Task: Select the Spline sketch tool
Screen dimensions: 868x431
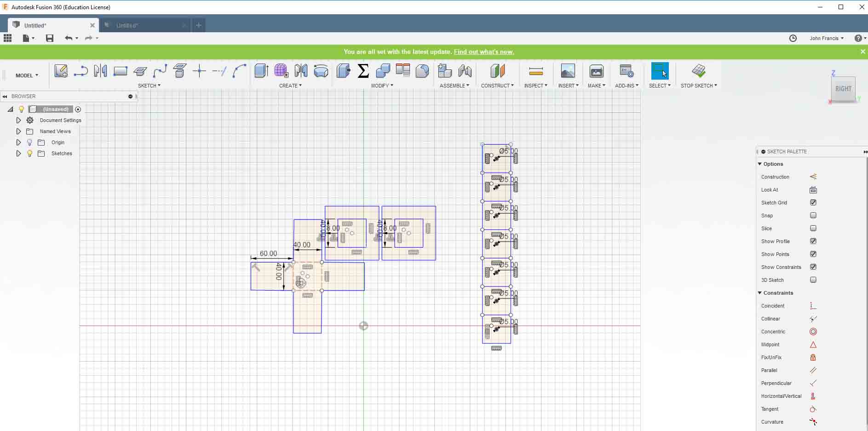Action: 160,71
